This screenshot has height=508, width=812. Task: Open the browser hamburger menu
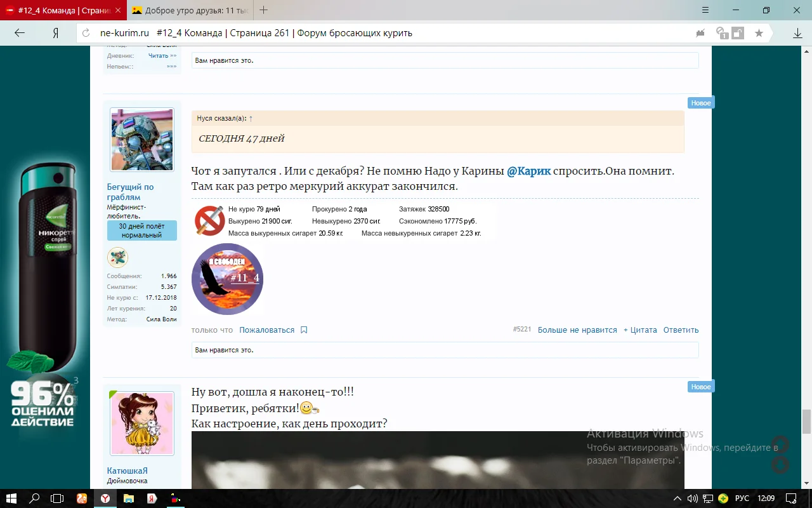[x=705, y=10]
